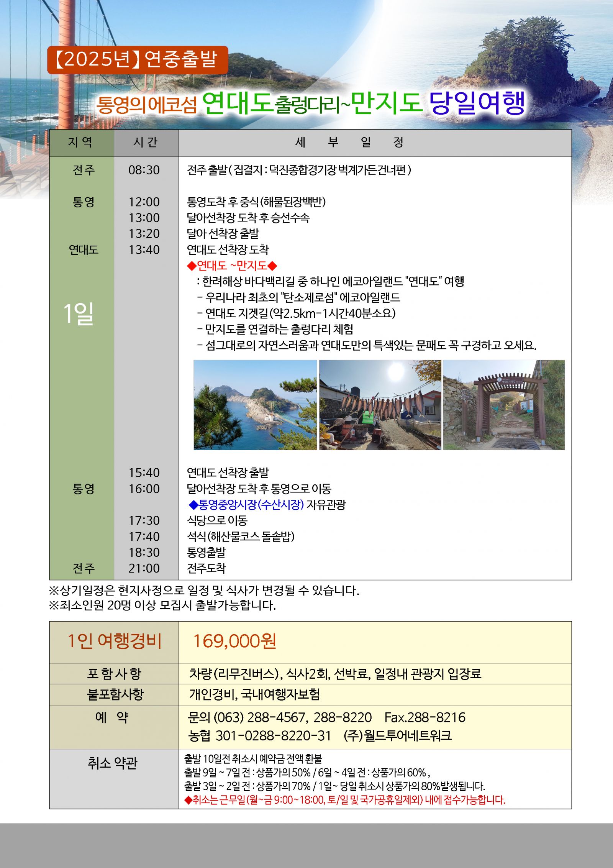
Task: Click 달아선착장 도착 후 통영으로 이동
Action: [259, 489]
